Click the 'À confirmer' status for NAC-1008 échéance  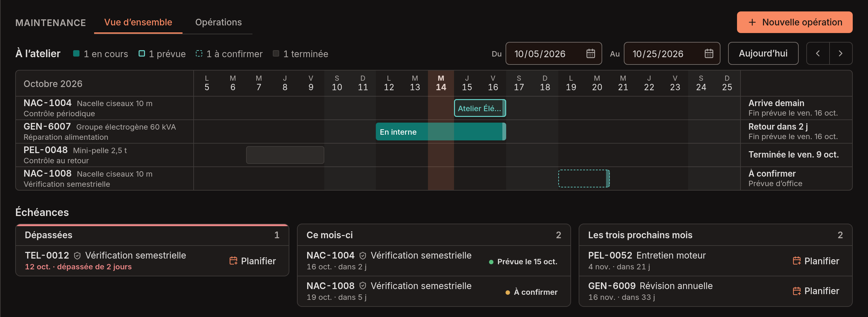[531, 292]
